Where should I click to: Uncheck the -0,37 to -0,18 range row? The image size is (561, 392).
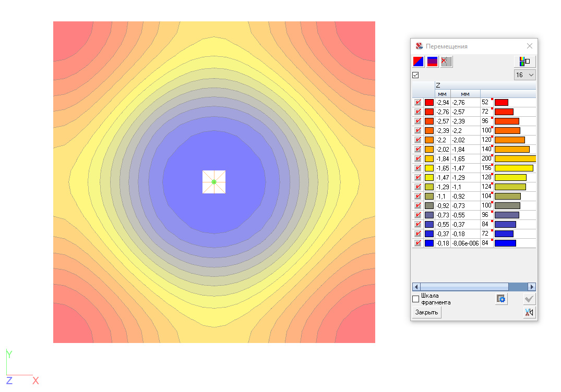[417, 234]
